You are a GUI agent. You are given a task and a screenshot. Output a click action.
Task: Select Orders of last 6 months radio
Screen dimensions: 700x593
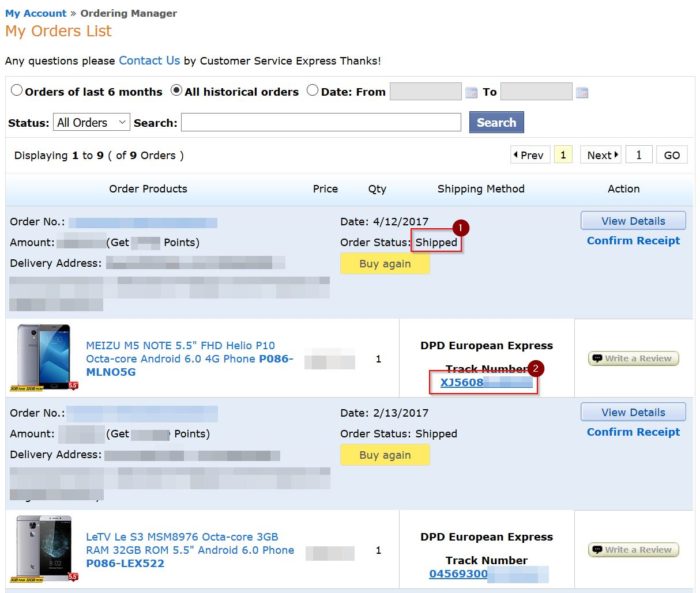click(17, 90)
